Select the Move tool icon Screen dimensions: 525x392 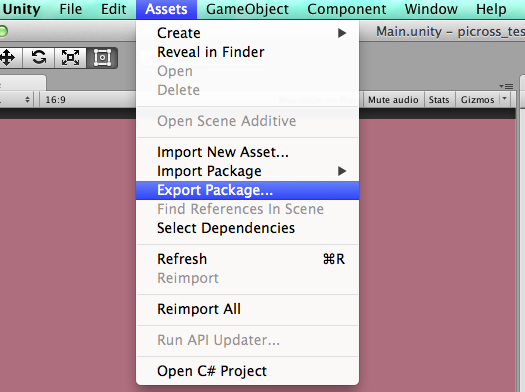[8, 58]
